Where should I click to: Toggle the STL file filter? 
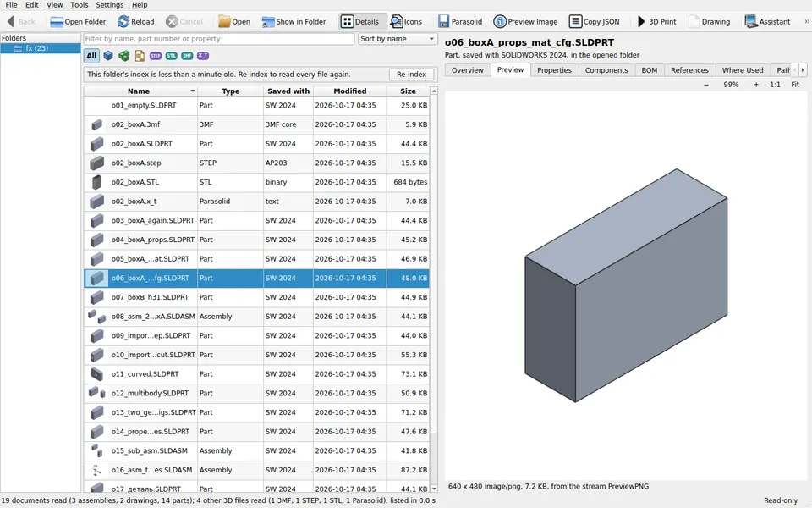coord(172,56)
